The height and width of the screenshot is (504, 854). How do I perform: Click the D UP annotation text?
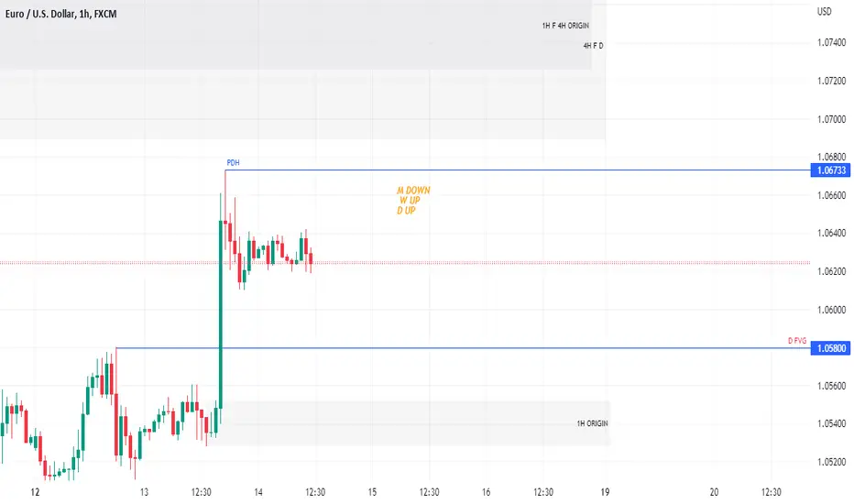click(x=406, y=211)
